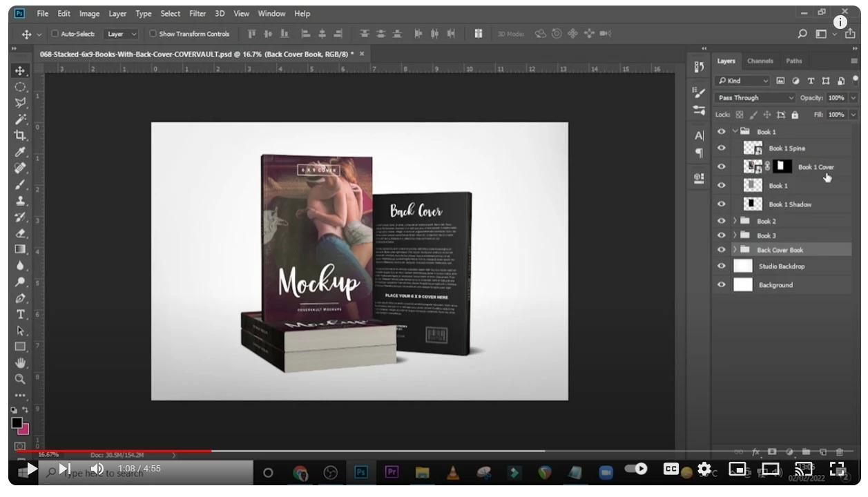Select the Path Selection tool
This screenshot has width=868, height=497.
point(20,331)
